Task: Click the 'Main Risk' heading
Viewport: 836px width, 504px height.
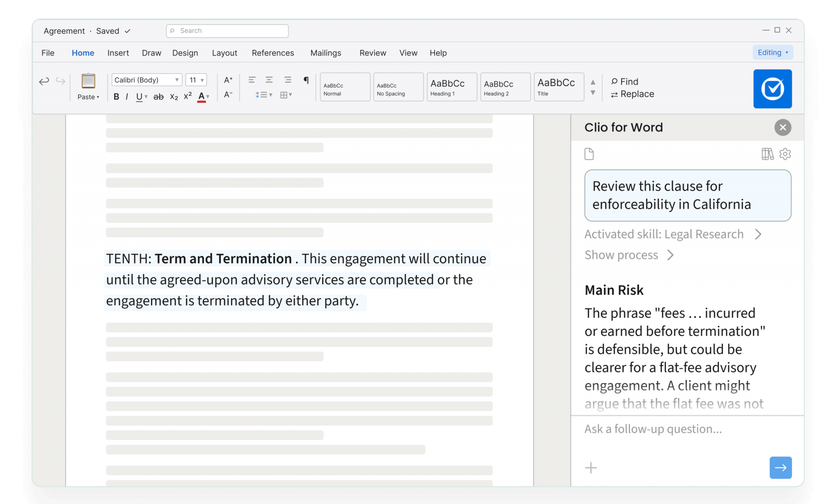Action: point(614,290)
